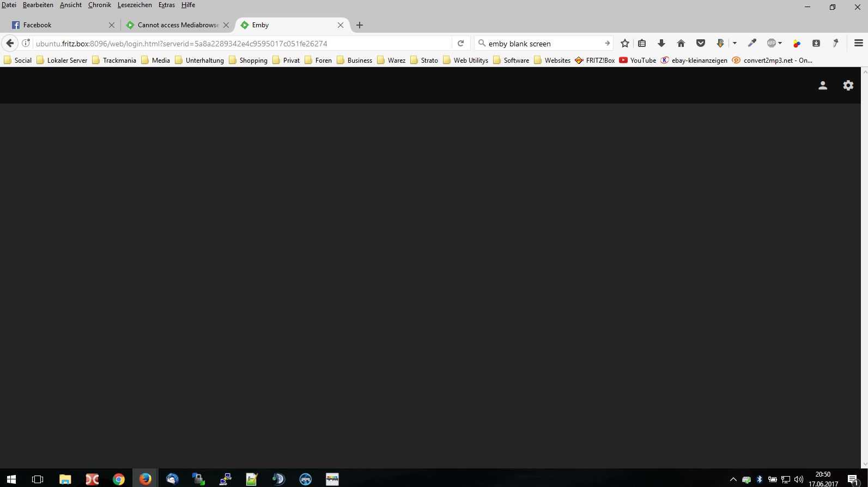Launch Google Chrome from taskbar
The width and height of the screenshot is (868, 487).
pos(118,479)
